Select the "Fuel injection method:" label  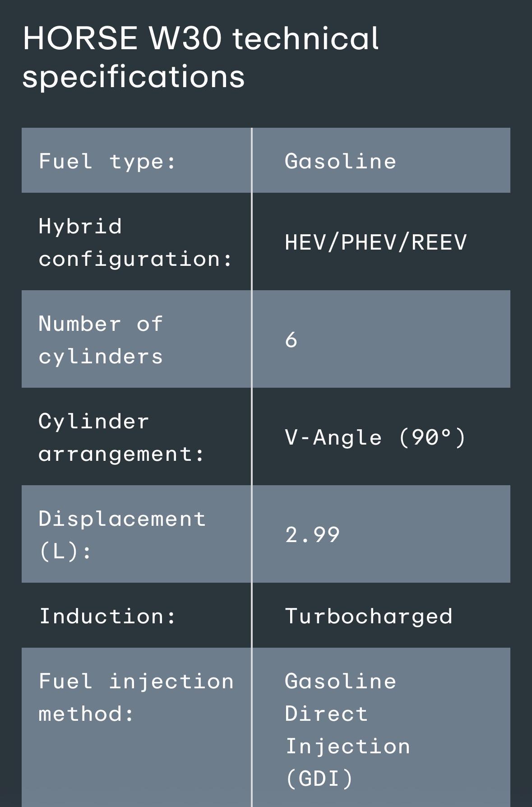136,697
